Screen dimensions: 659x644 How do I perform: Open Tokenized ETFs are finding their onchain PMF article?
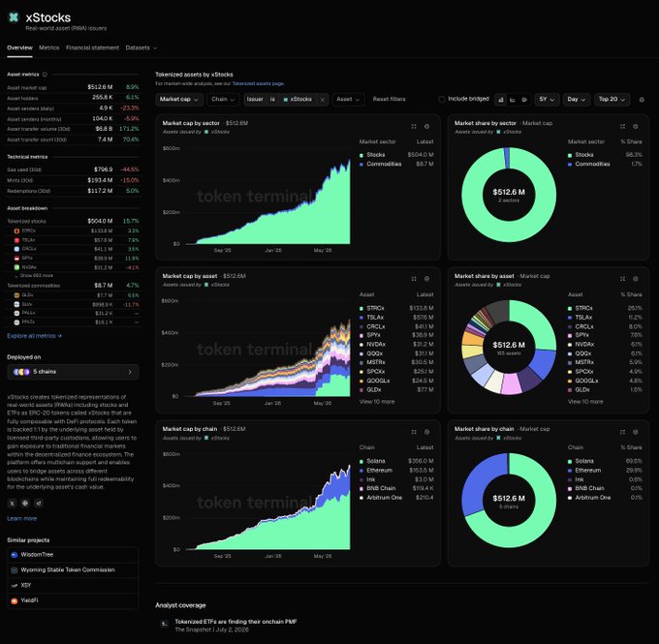(x=235, y=622)
